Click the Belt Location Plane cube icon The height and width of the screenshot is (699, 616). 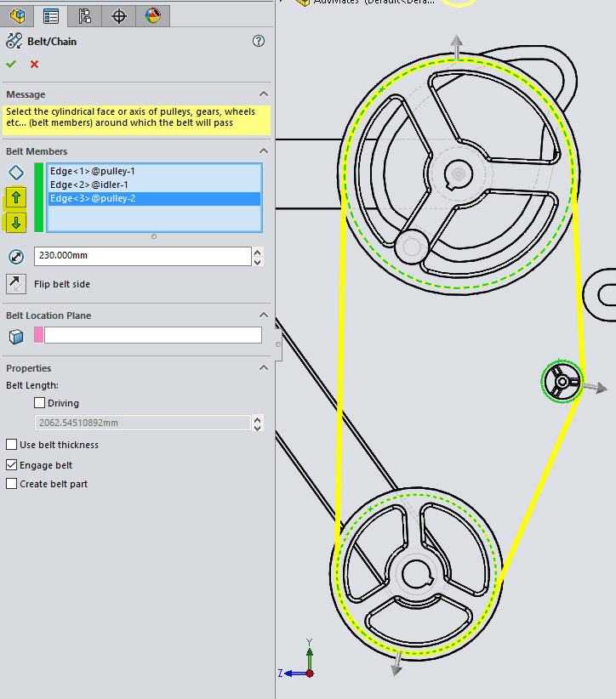pyautogui.click(x=16, y=337)
